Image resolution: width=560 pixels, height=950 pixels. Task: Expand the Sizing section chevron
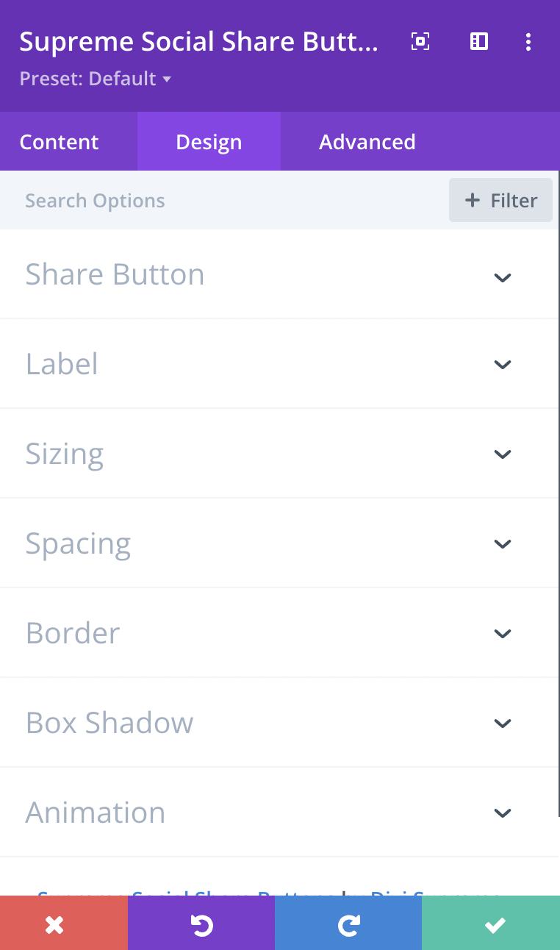click(x=503, y=454)
